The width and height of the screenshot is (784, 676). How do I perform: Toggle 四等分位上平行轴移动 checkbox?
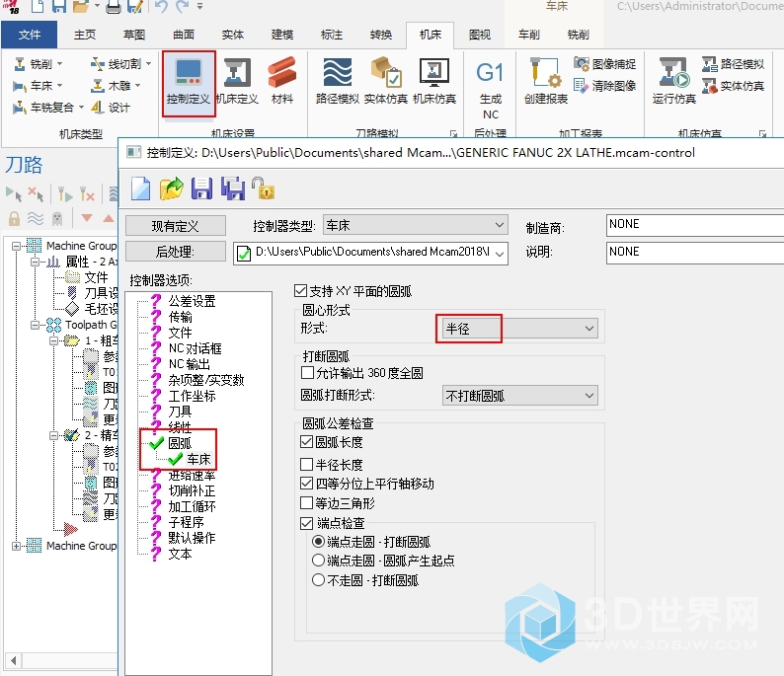306,484
